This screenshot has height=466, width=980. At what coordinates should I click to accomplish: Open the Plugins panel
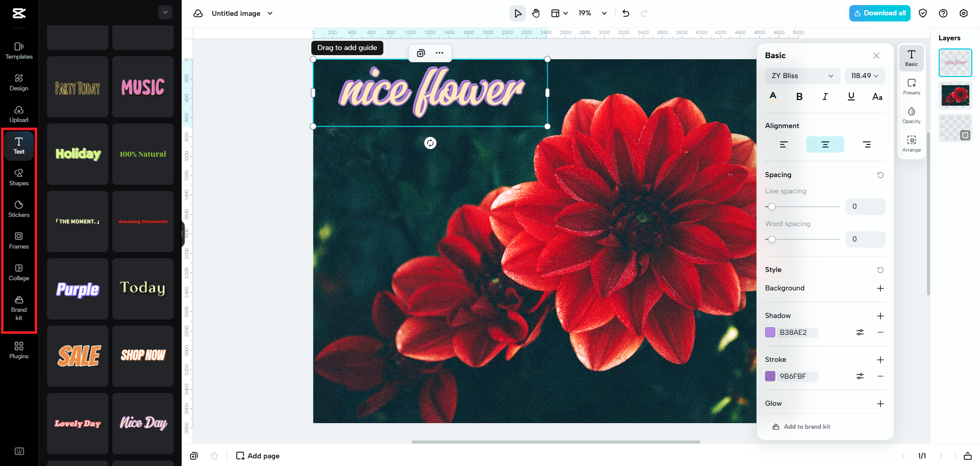click(19, 350)
